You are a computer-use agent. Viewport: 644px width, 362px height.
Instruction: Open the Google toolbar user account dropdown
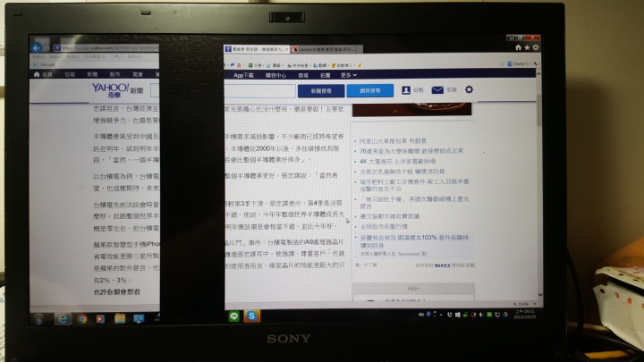coord(519,63)
